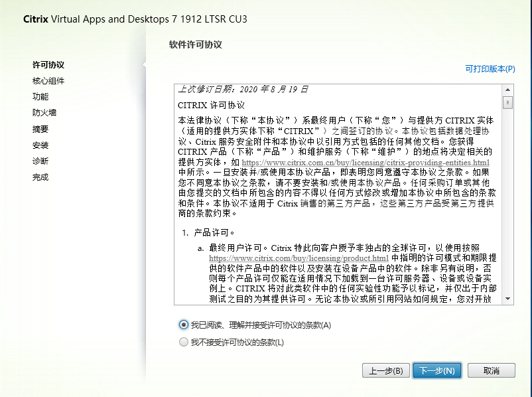Click the license text scrollbar up arrow
532x397 pixels.
[508, 90]
